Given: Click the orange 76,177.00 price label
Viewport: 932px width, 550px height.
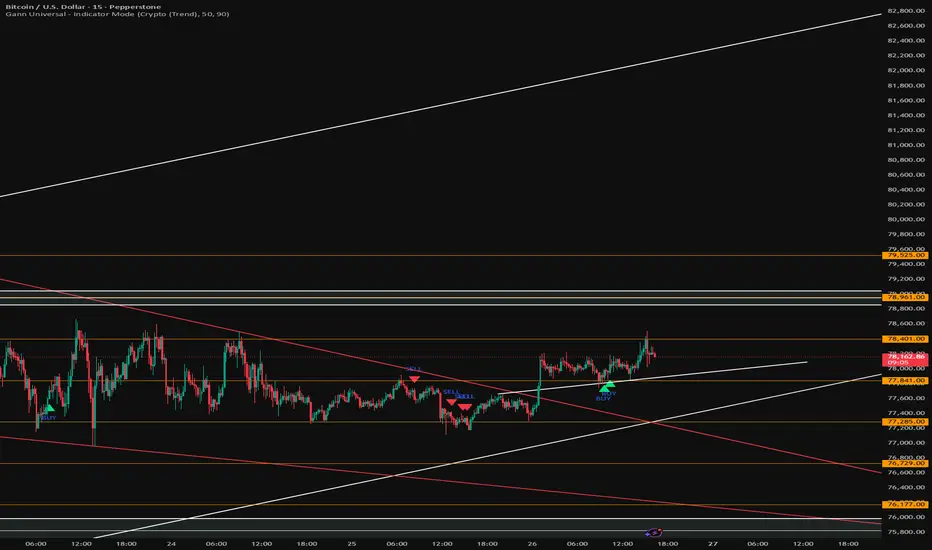Looking at the screenshot, I should (x=905, y=504).
